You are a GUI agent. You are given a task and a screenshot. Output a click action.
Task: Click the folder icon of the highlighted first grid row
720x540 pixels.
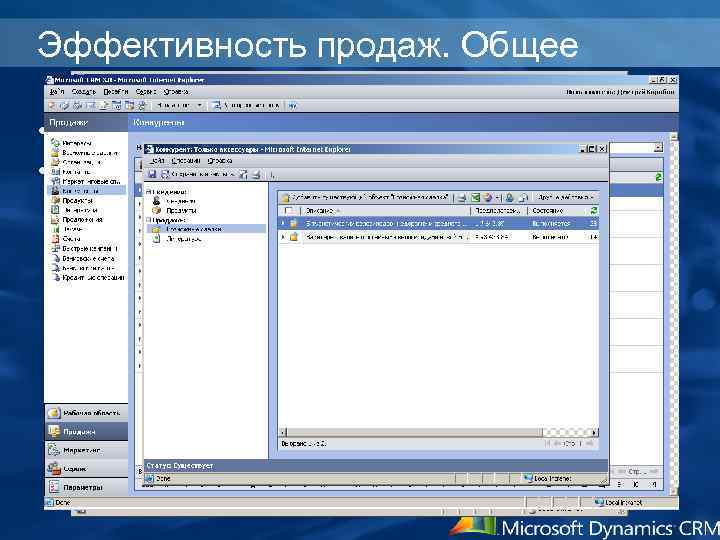pyautogui.click(x=294, y=223)
